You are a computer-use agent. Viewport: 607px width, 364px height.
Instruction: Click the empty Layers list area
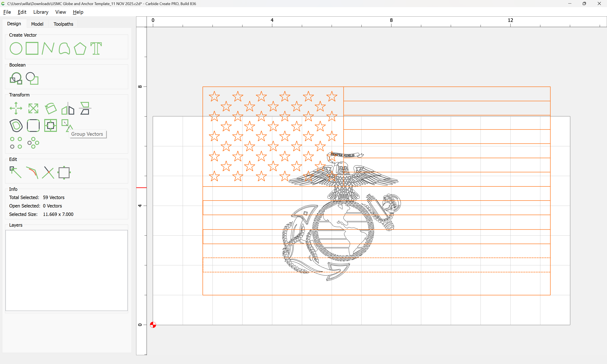[66, 270]
